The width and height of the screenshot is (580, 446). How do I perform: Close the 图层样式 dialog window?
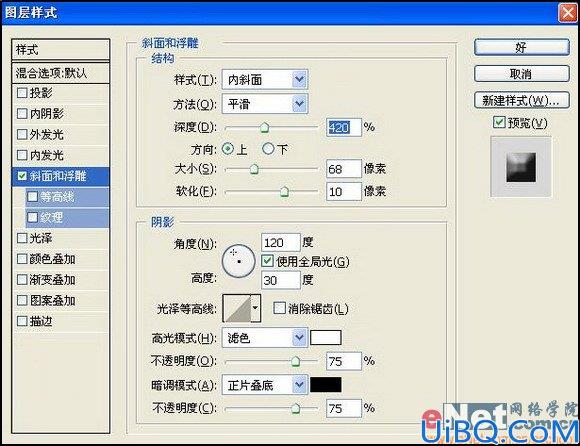(x=568, y=13)
